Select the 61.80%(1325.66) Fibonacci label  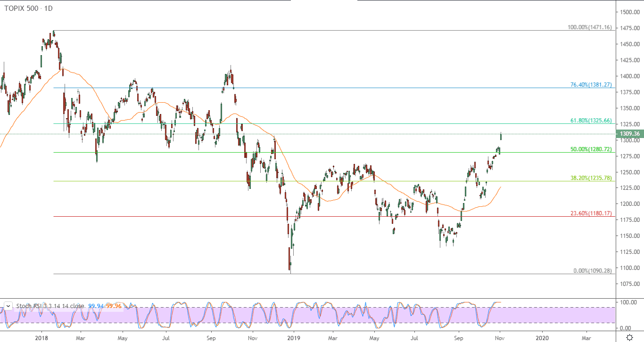click(x=591, y=121)
